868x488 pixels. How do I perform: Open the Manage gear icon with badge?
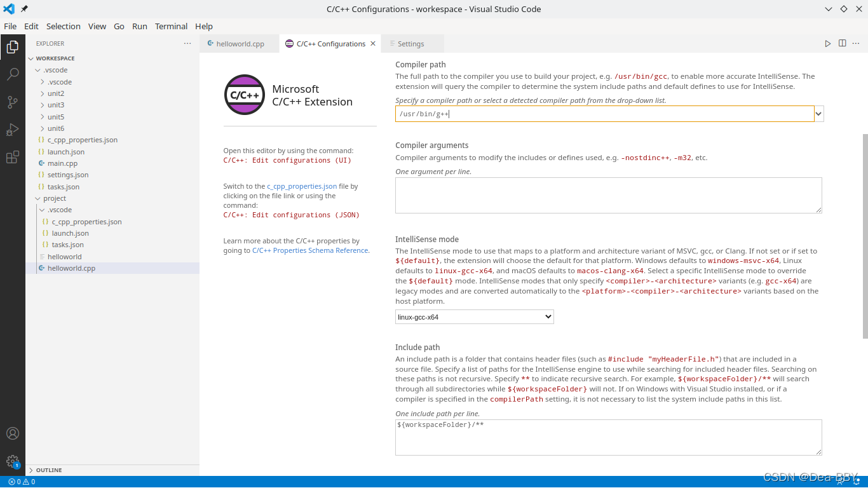pyautogui.click(x=13, y=461)
